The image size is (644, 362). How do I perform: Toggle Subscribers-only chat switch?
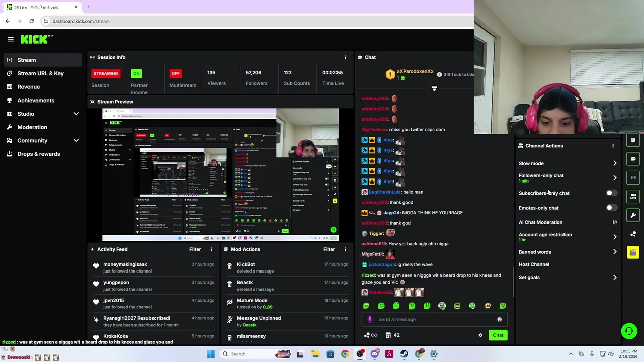click(x=611, y=193)
